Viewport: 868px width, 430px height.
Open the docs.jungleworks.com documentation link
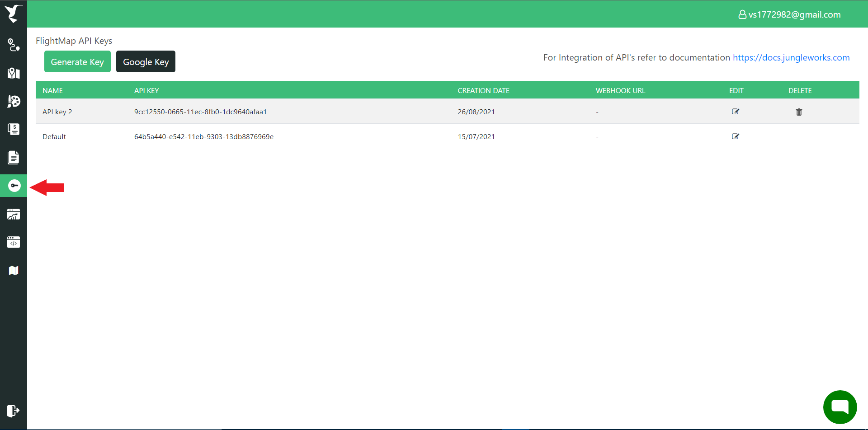pos(791,57)
